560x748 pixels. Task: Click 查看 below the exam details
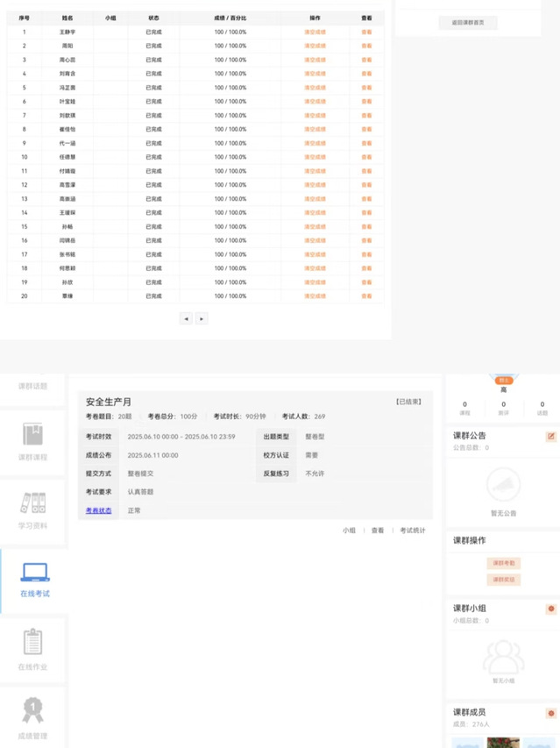pyautogui.click(x=378, y=531)
